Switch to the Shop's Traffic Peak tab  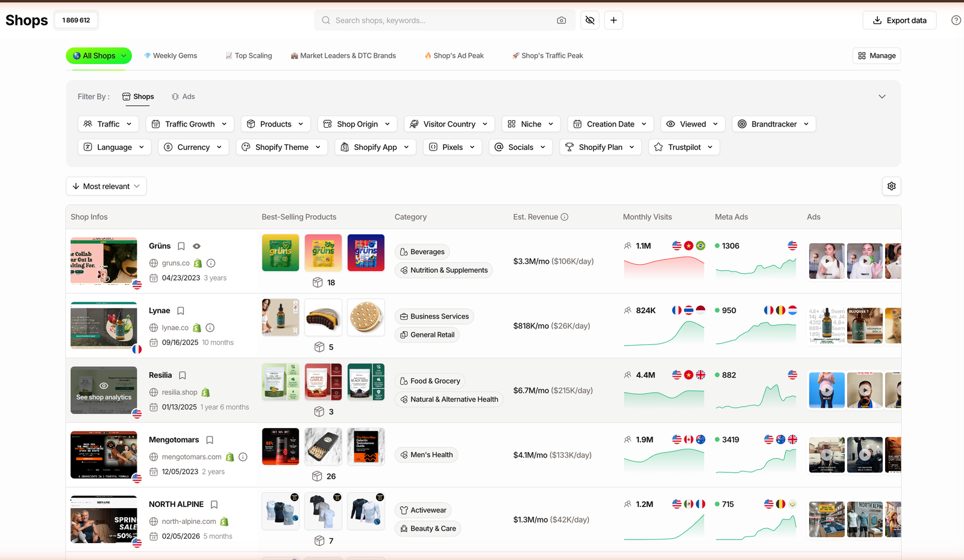click(x=548, y=55)
